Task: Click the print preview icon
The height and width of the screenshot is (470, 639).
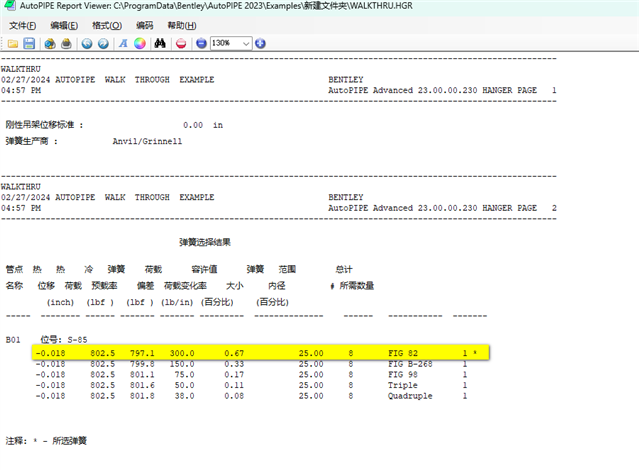Action: (x=48, y=44)
